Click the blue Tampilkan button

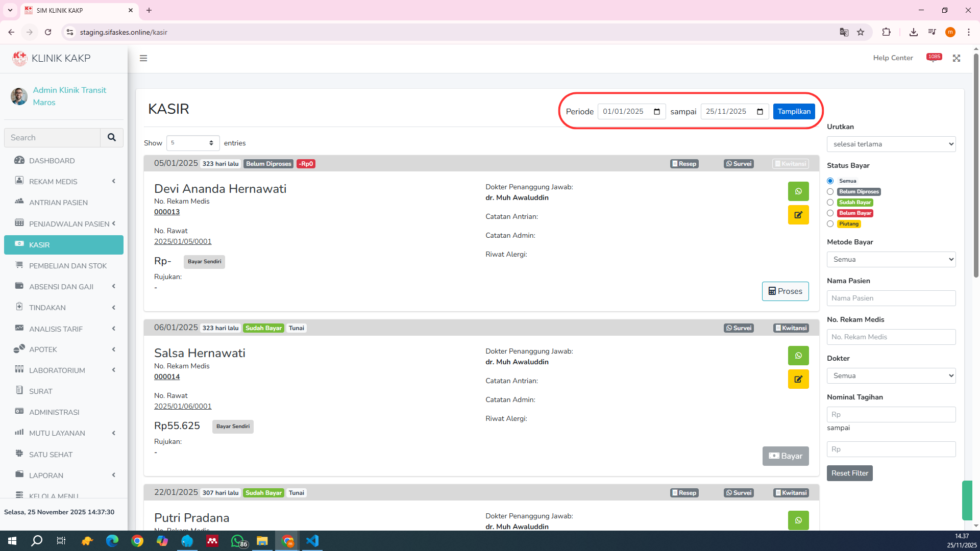pyautogui.click(x=793, y=112)
